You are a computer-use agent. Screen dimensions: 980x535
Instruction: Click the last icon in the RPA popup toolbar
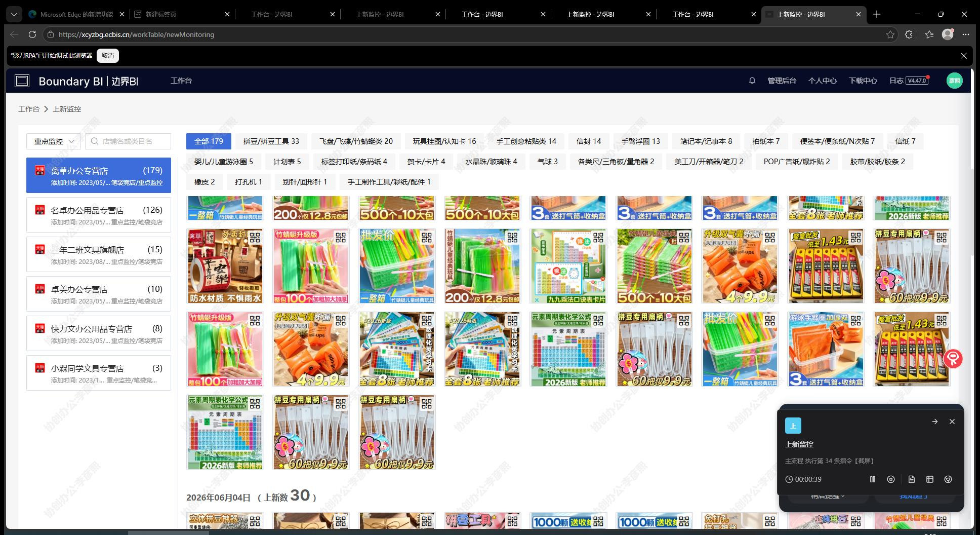948,479
